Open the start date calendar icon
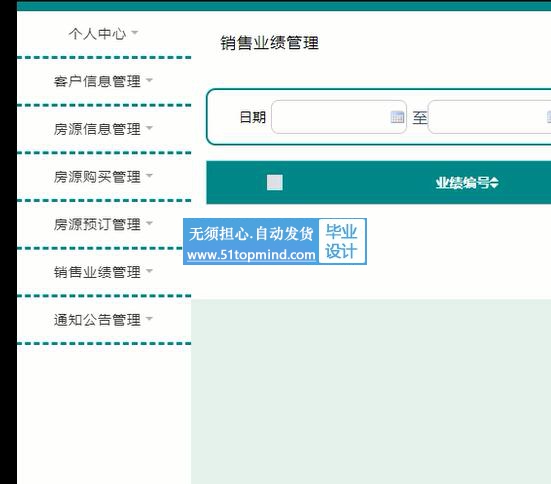 [397, 117]
